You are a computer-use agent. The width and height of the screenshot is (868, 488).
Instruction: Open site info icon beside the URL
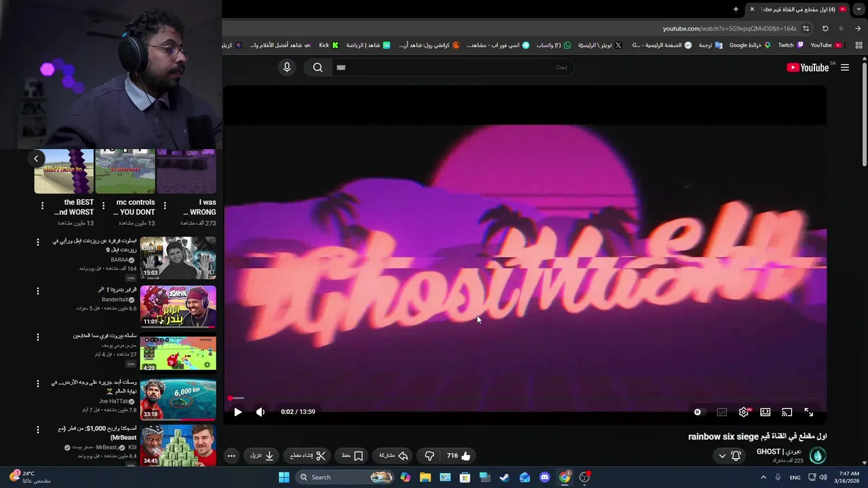pyautogui.click(x=806, y=28)
